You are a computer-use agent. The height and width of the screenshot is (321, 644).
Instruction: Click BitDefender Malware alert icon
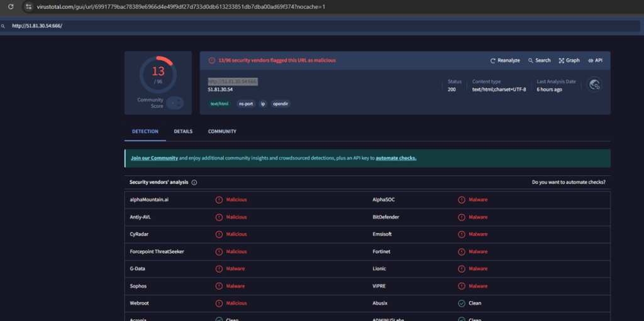[x=462, y=217]
